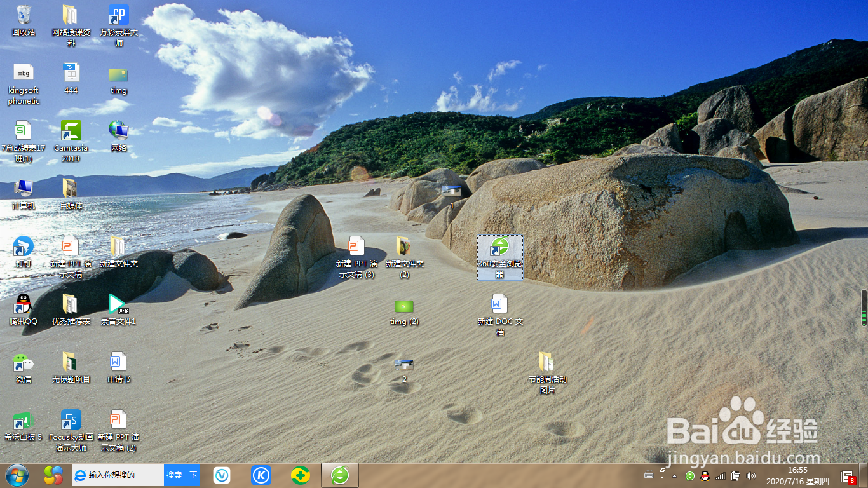
Task: Open the 360 green-plus taskbar icon
Action: [301, 475]
